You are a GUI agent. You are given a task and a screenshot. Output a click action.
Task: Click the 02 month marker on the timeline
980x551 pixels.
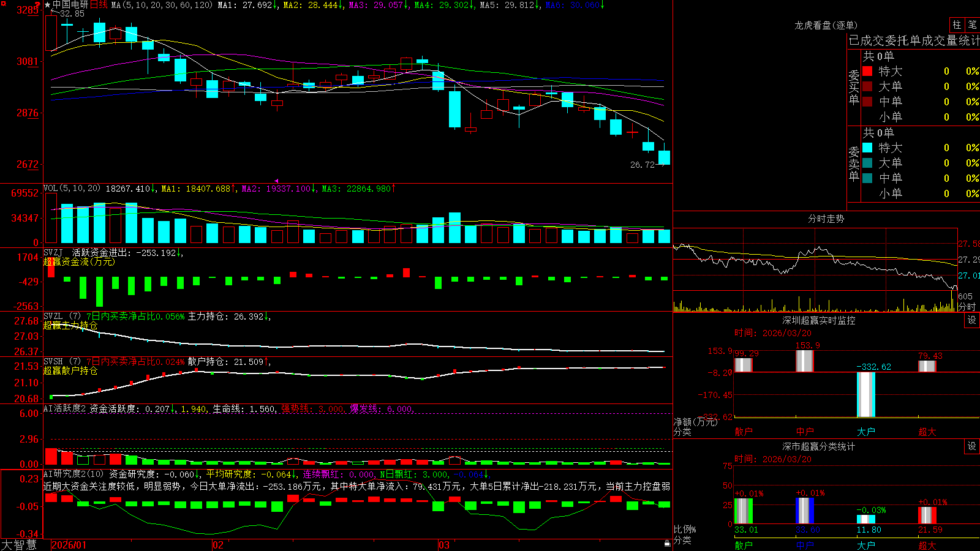pyautogui.click(x=218, y=545)
